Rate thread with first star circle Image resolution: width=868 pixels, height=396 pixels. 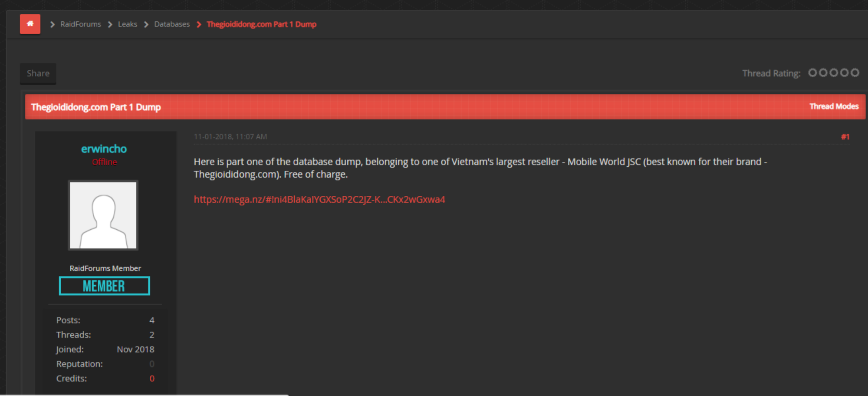[812, 73]
